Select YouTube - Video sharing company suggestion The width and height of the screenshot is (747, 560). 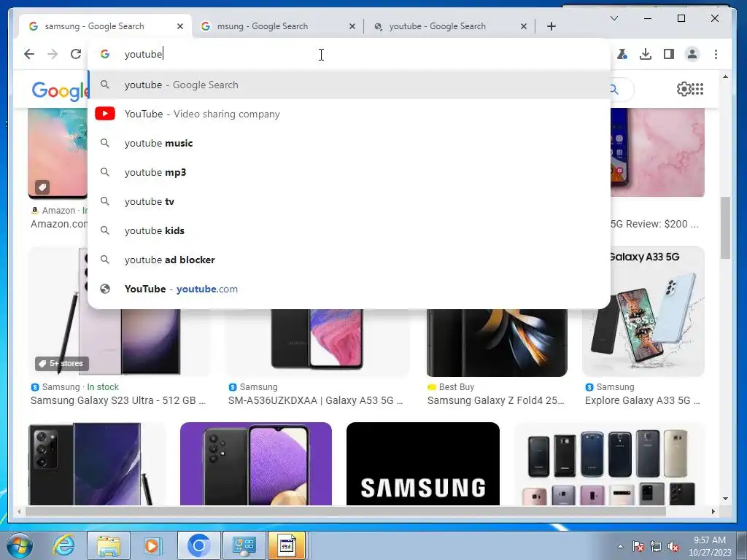[x=349, y=114]
